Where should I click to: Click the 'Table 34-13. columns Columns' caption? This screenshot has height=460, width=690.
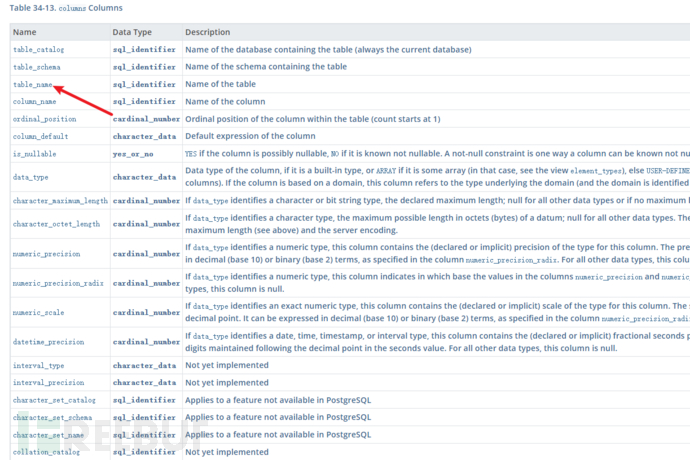66,8
